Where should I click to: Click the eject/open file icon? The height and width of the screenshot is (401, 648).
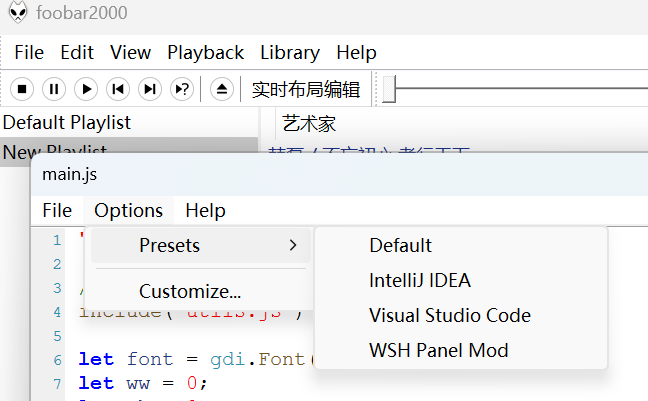pyautogui.click(x=222, y=89)
